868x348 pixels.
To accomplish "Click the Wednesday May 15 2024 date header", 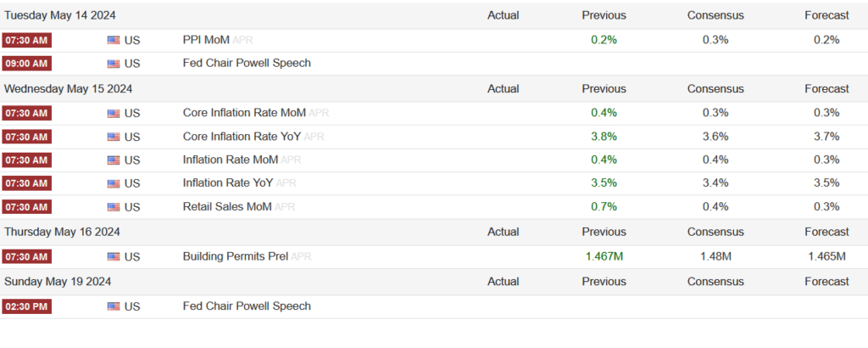I will coord(68,88).
